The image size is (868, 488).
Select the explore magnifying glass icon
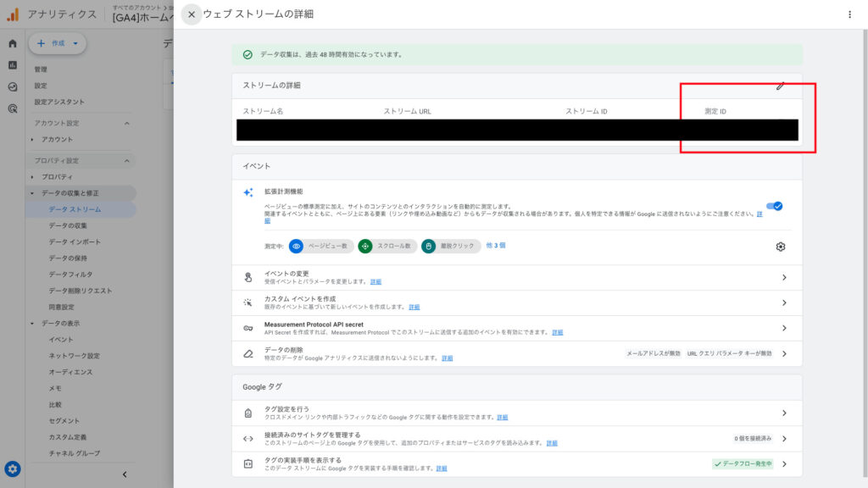(x=12, y=108)
